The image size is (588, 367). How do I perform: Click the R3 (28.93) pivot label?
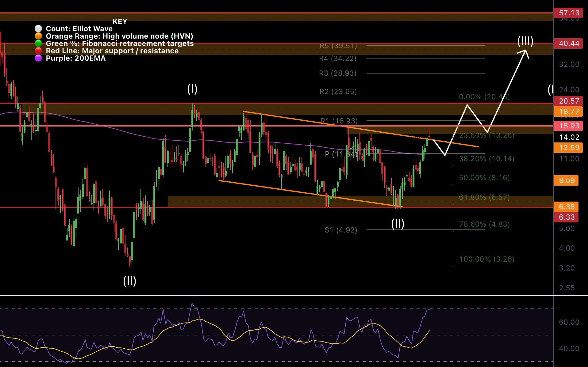[338, 73]
